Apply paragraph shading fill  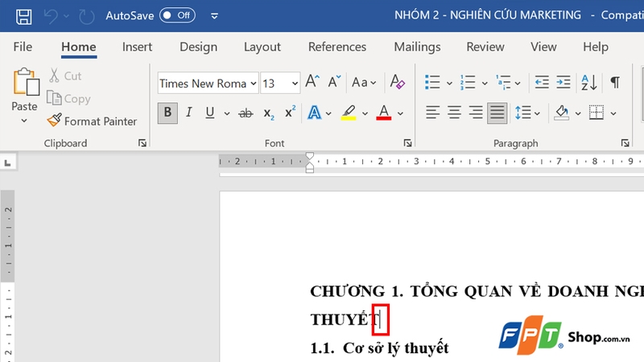point(562,113)
